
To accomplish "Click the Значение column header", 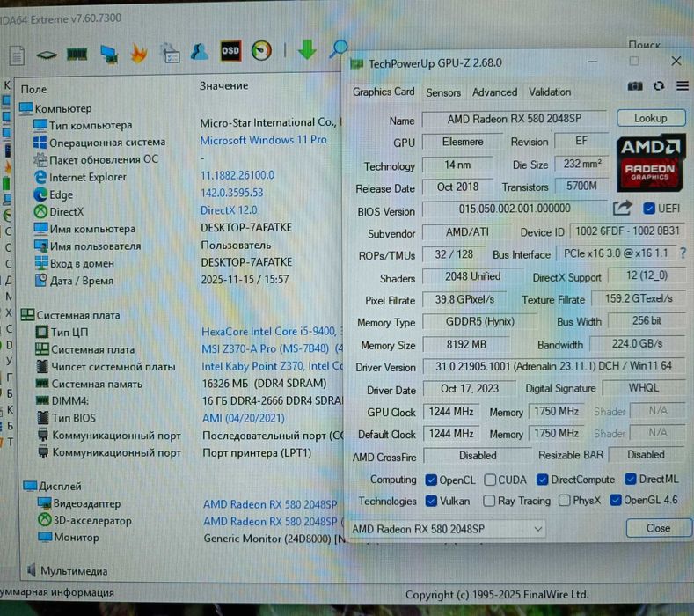I will pyautogui.click(x=223, y=86).
